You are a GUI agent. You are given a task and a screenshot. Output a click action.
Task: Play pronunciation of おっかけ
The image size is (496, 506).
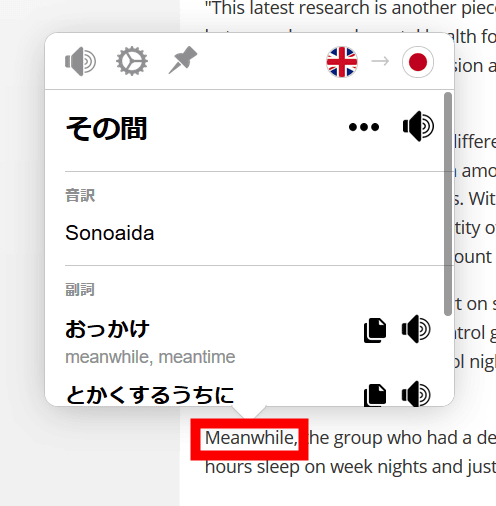pos(416,329)
